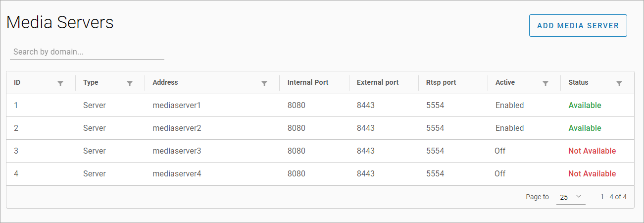
Task: Select the mediaserver2 address cell
Action: pos(177,128)
